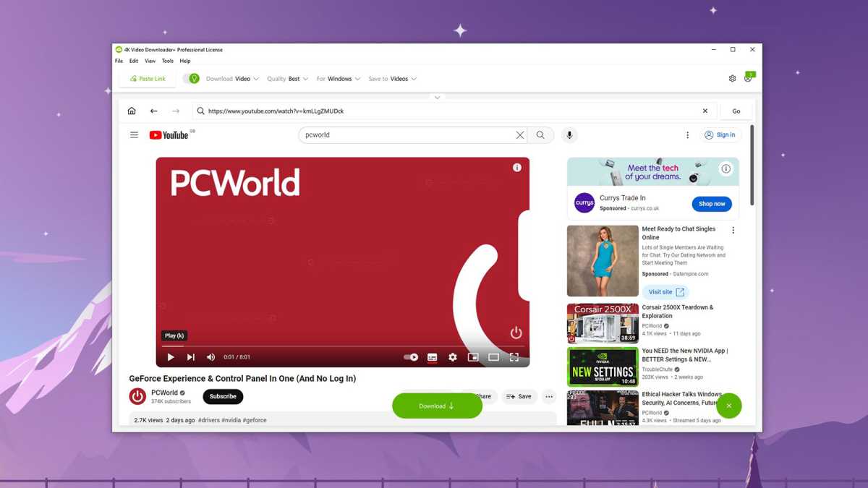Screen dimensions: 868x488
Task: Go back using the left arrow
Action: [x=153, y=111]
